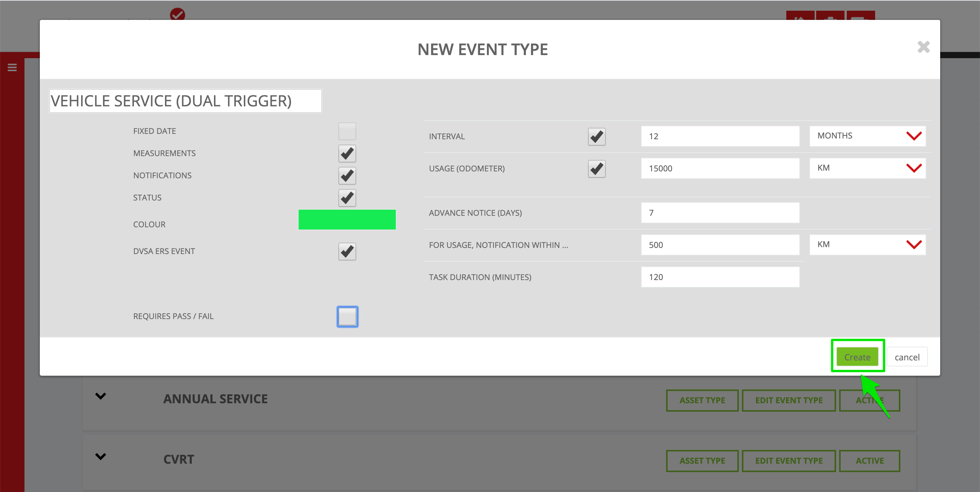Enable the Requires Pass / Fail checkbox

click(348, 317)
